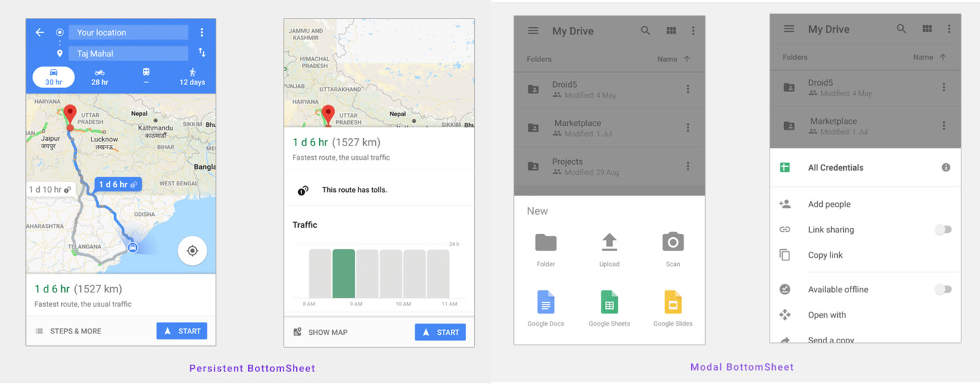Tap SHOW MAP
The width and height of the screenshot is (980, 384).
coord(321,332)
